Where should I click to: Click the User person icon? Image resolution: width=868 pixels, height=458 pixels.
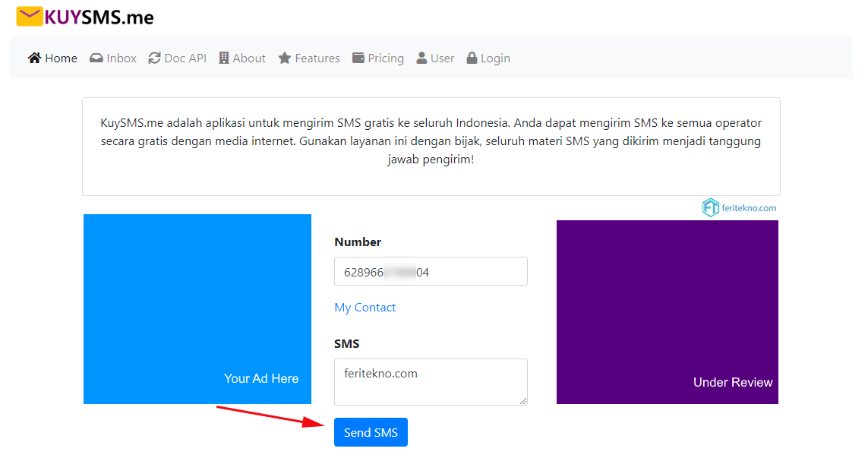(x=421, y=58)
